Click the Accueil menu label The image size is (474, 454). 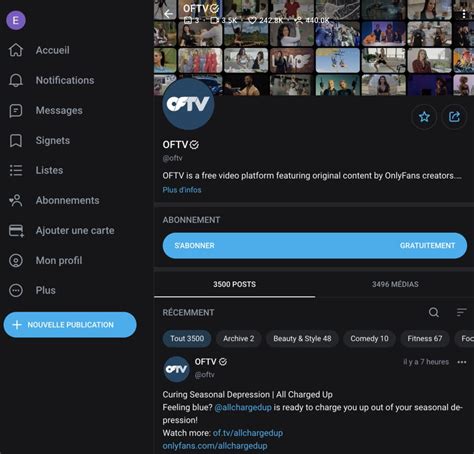tap(53, 50)
